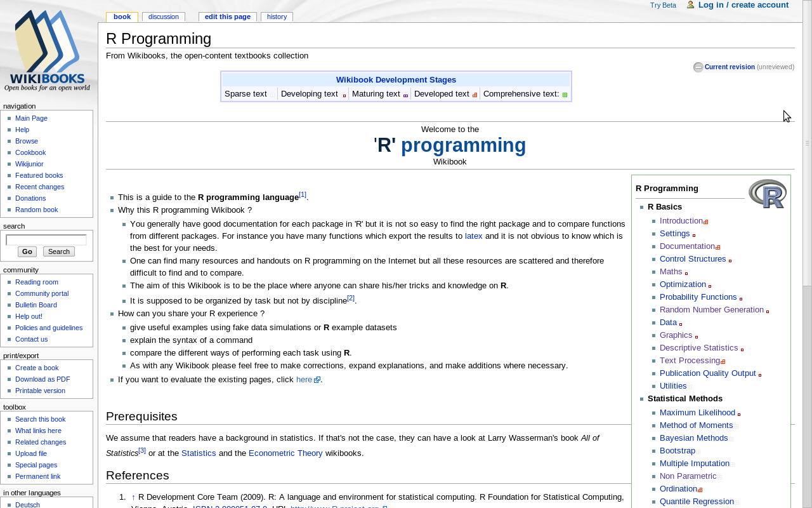Viewport: 812px width, 508px height.
Task: Click the Try Beta link
Action: pyautogui.click(x=663, y=5)
